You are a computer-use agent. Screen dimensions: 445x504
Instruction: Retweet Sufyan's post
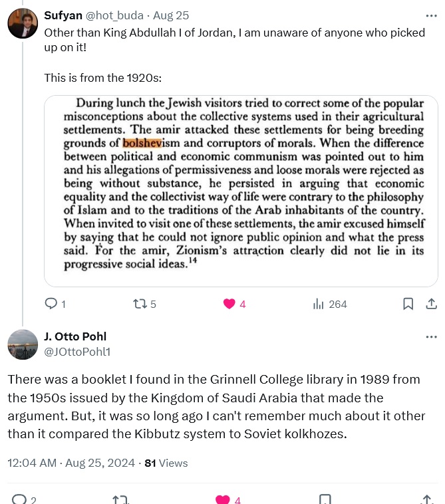140,304
